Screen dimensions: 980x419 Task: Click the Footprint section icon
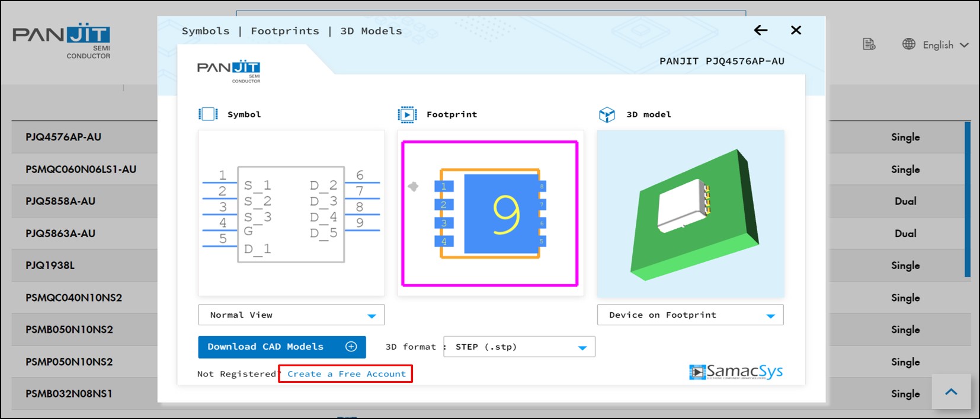tap(407, 114)
